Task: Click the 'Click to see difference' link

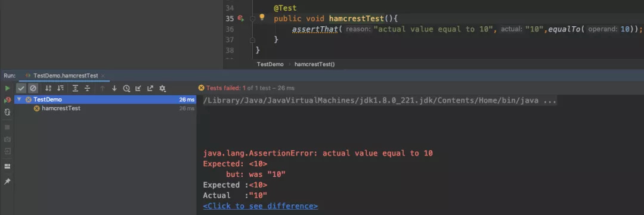Action: coord(261,206)
